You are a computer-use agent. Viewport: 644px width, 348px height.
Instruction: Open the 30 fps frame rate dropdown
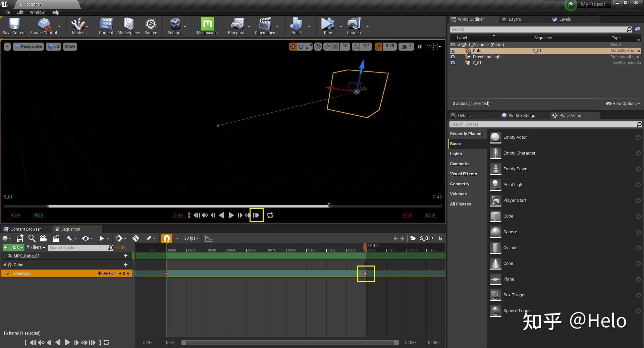pyautogui.click(x=191, y=238)
